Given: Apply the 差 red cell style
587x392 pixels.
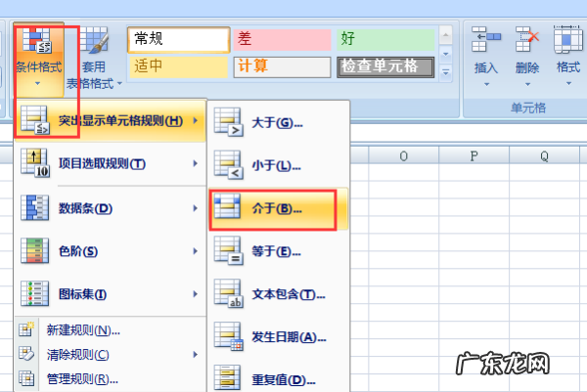Looking at the screenshot, I should (283, 39).
